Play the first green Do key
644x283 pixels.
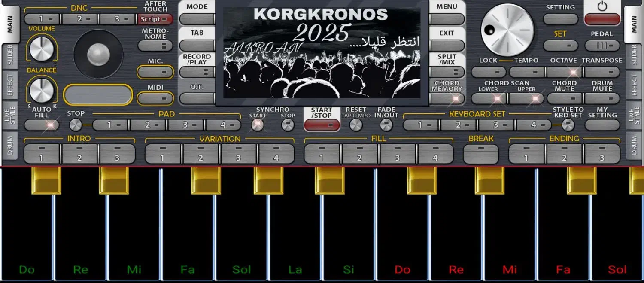coord(27,240)
